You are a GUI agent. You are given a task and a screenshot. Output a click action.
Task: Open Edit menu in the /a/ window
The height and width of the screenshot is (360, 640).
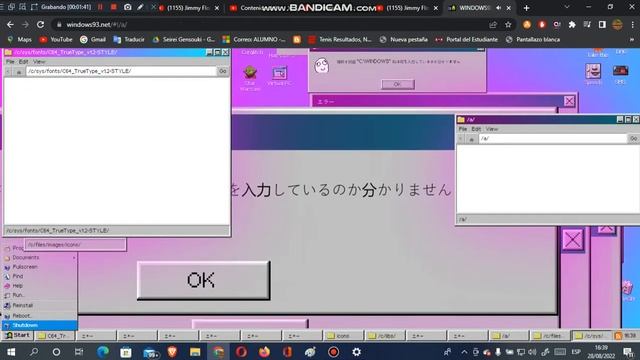tap(476, 129)
